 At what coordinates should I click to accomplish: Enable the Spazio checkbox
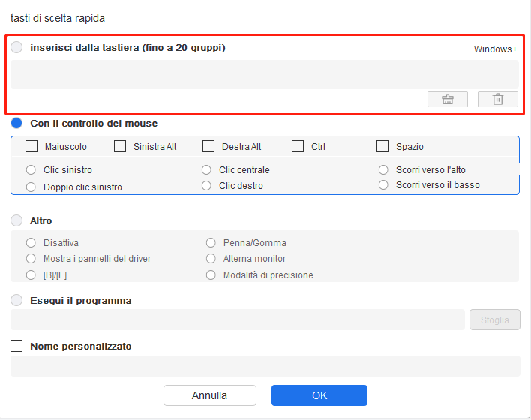coord(382,146)
